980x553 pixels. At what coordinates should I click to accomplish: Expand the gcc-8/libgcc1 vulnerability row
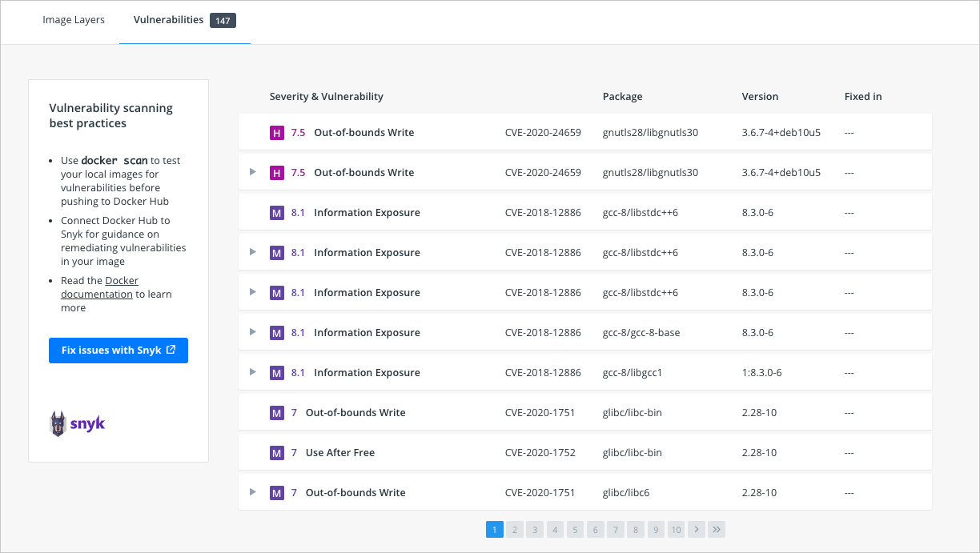(x=253, y=372)
